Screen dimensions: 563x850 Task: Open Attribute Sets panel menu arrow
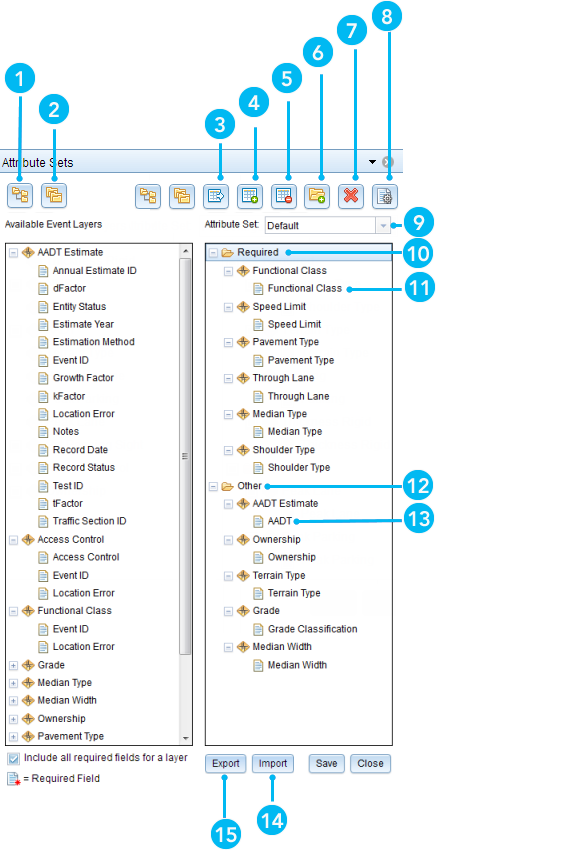[x=372, y=162]
